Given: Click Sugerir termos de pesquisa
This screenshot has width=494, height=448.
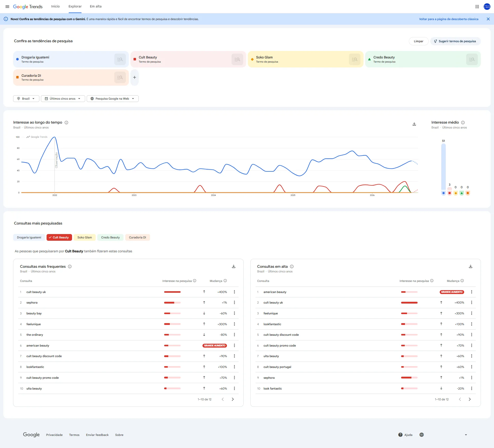Looking at the screenshot, I should [455, 41].
